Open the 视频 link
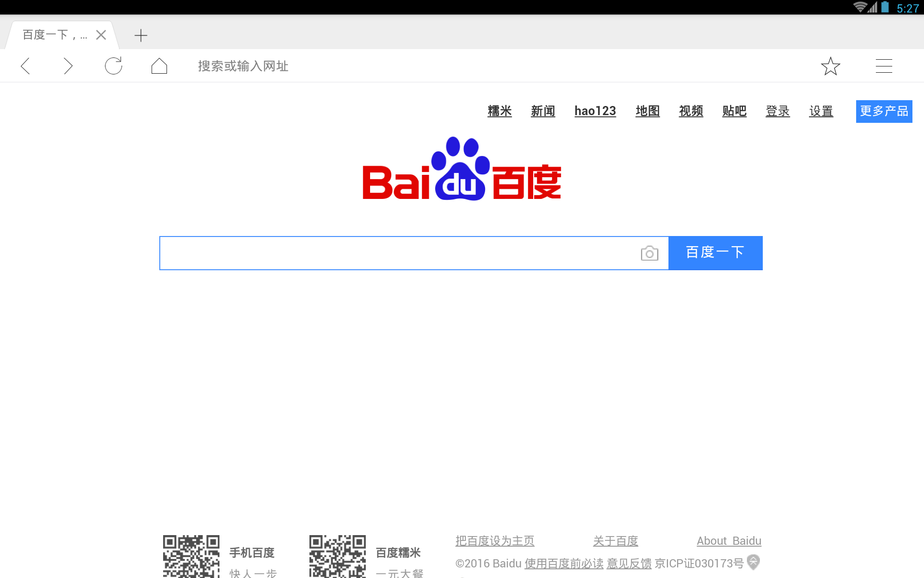The width and height of the screenshot is (924, 578). [691, 111]
